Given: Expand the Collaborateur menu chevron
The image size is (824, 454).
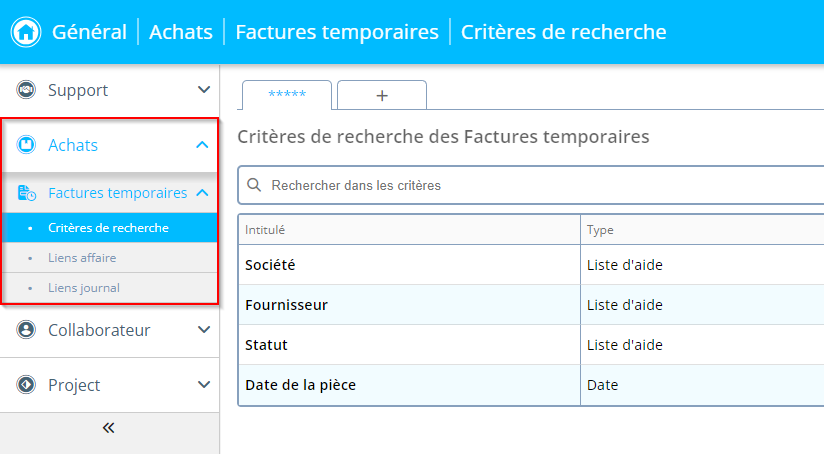Looking at the screenshot, I should point(203,330).
